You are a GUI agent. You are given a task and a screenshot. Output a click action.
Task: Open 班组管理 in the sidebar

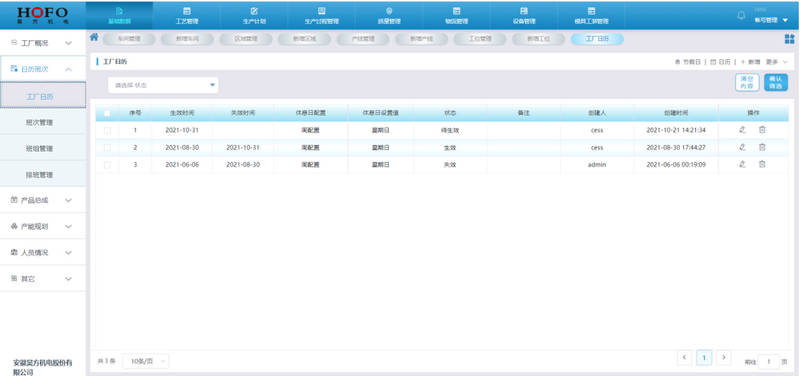click(43, 148)
